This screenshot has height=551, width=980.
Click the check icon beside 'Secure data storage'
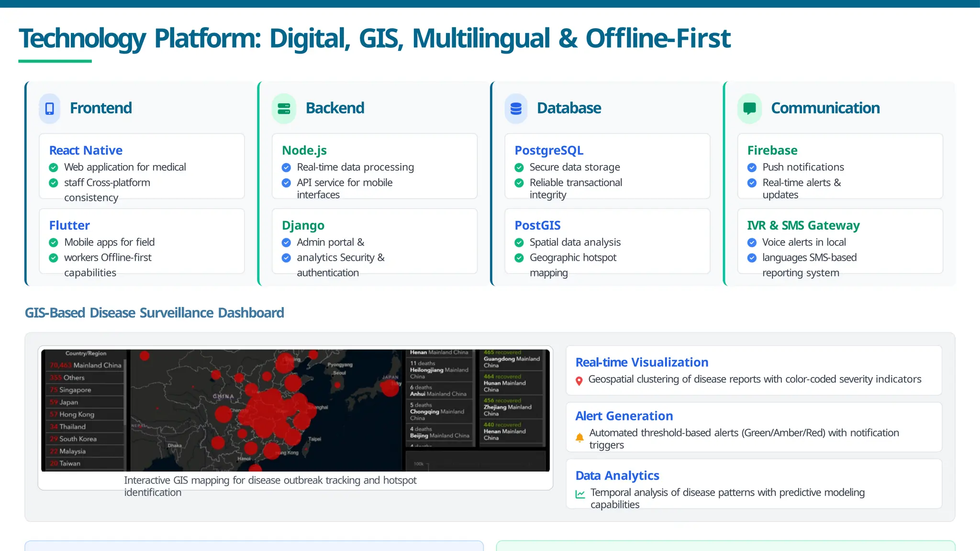(x=519, y=168)
